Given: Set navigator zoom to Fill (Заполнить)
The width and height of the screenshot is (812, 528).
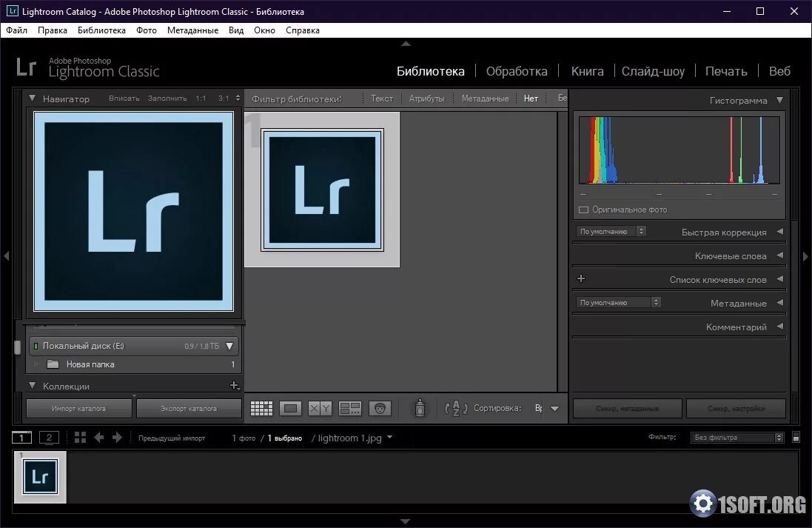Looking at the screenshot, I should [167, 98].
